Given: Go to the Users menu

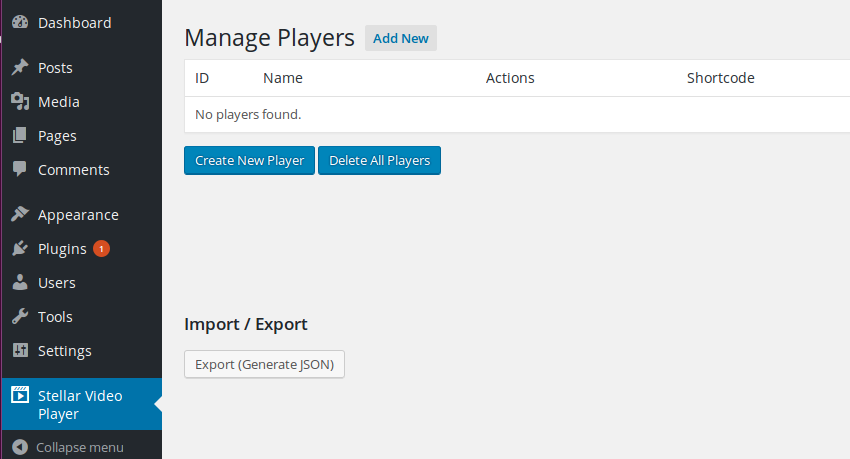Looking at the screenshot, I should 57,283.
